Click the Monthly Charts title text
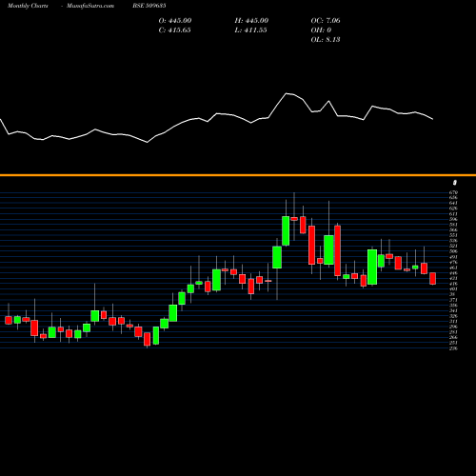Viewport: 476px width, 476px height. pos(28,6)
